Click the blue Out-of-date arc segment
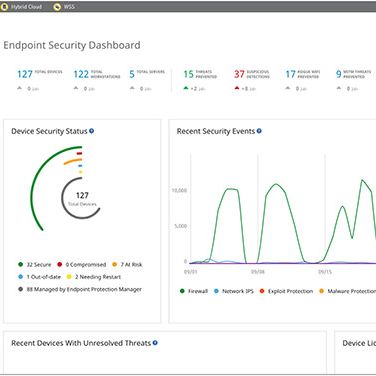Screen dimensions: 376x376 80,166
